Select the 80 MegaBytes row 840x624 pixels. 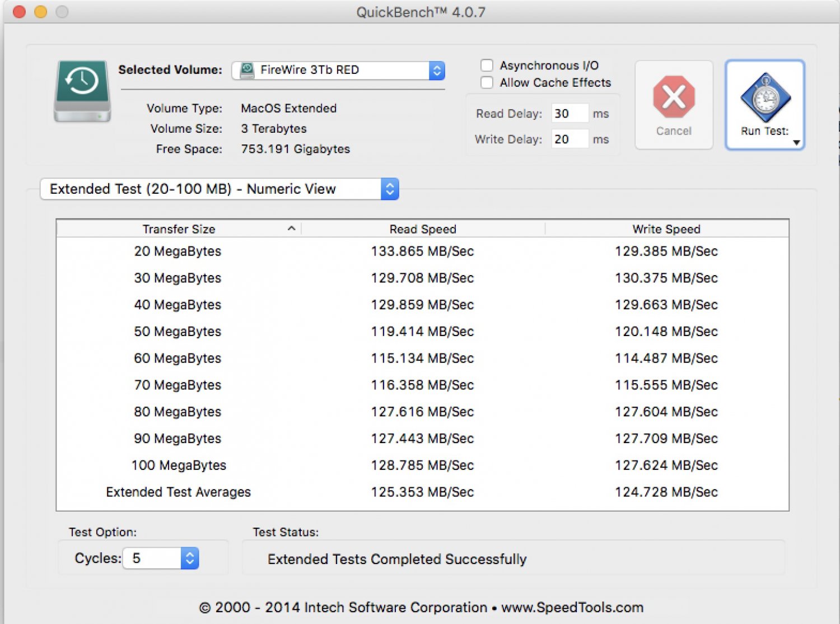423,412
